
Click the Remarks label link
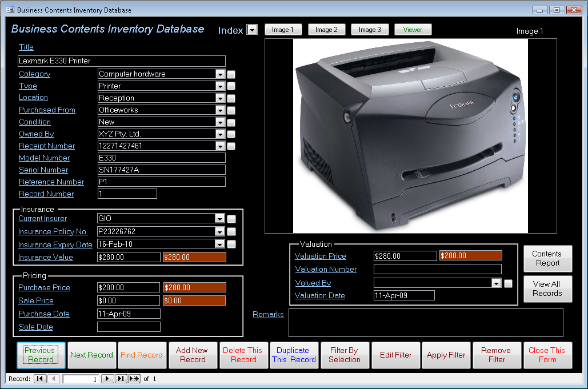click(x=268, y=314)
